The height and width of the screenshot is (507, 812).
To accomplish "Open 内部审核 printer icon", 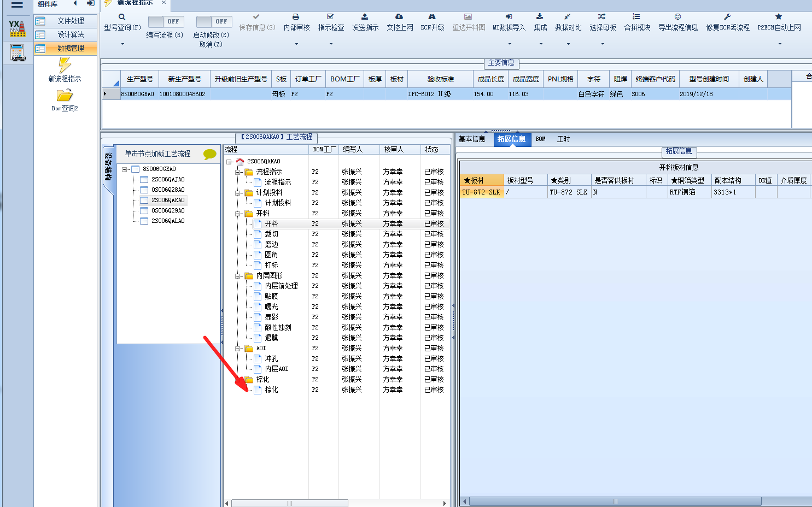I will 296,17.
